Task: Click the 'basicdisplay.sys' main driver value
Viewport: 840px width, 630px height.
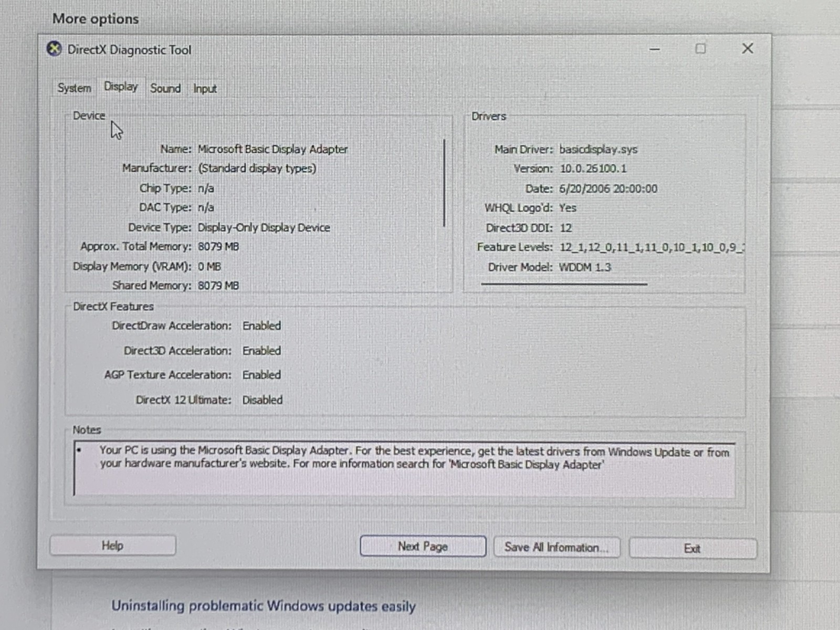Action: 598,150
